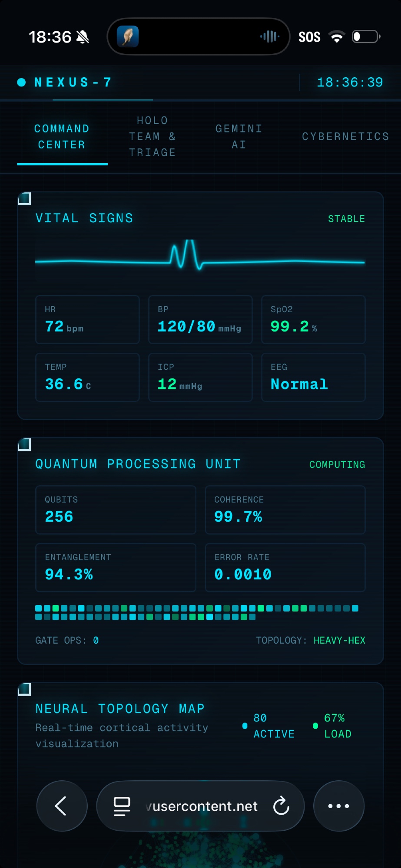Tap the Vital Signs panel corner icon
The width and height of the screenshot is (401, 868).
click(25, 199)
